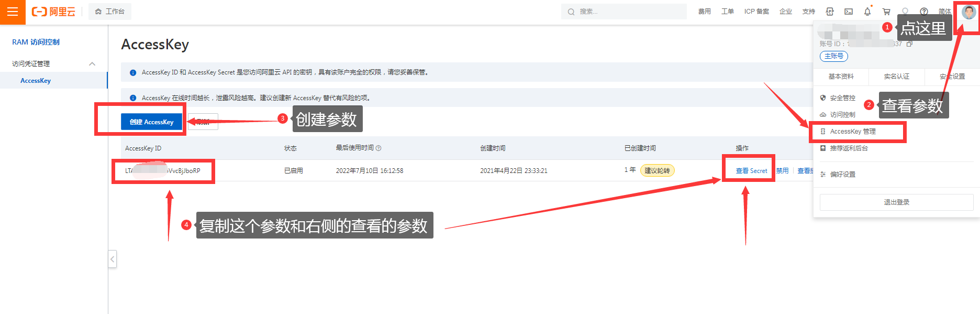Click the cloud icon beside 访问控制
The image size is (980, 314).
[x=823, y=115]
